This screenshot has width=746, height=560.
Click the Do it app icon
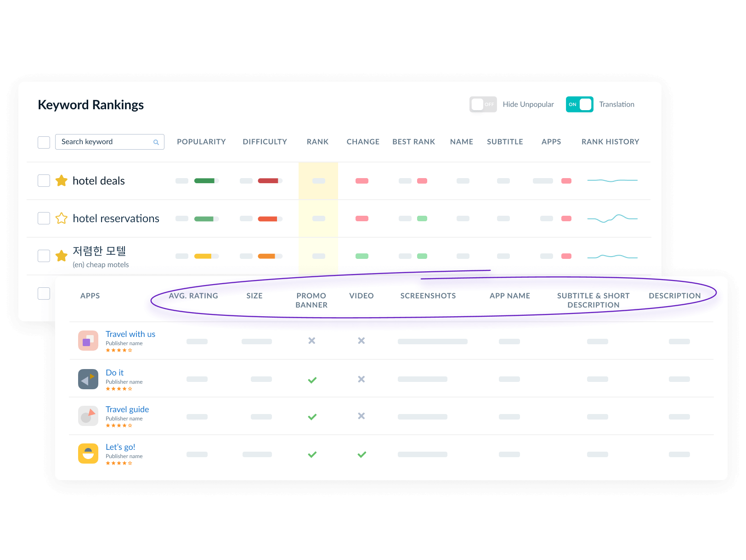pos(88,379)
